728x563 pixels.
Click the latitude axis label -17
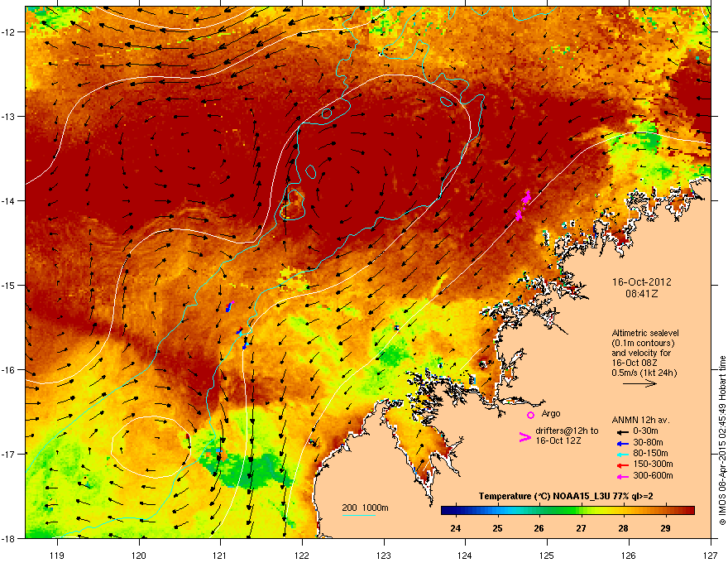[x=9, y=454]
